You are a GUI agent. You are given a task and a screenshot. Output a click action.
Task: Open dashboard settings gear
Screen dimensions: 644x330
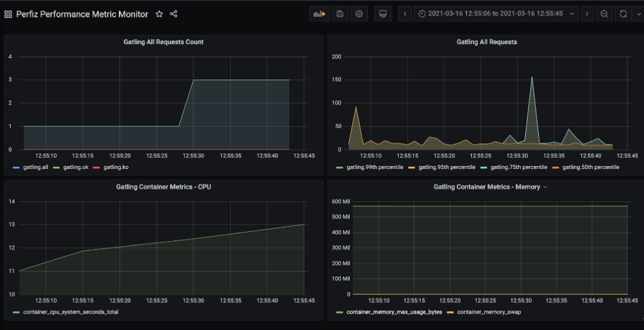pyautogui.click(x=359, y=14)
